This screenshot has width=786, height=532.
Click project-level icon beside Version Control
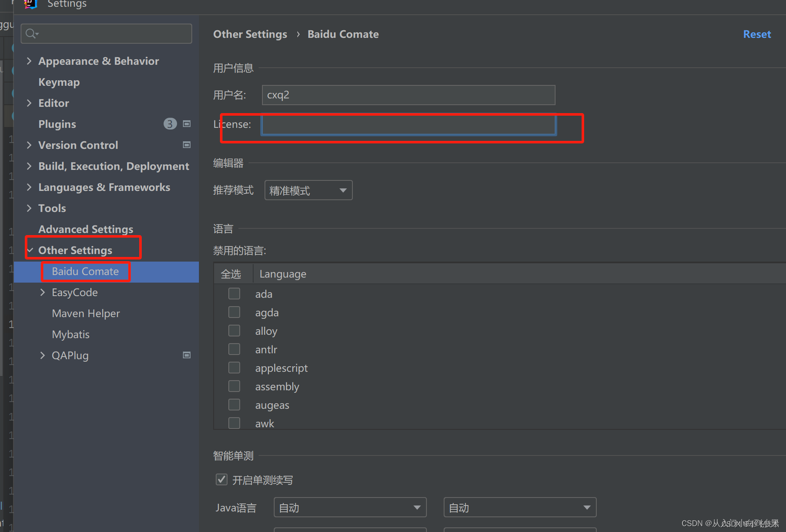coord(187,145)
